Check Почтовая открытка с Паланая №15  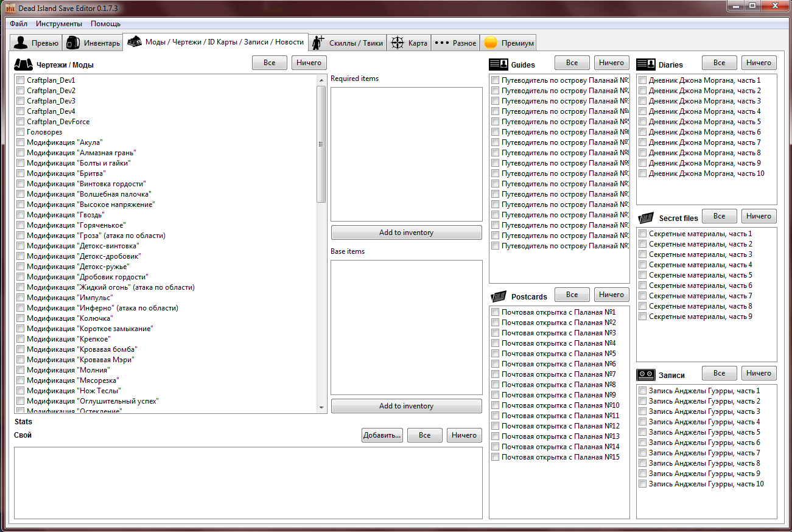(496, 457)
